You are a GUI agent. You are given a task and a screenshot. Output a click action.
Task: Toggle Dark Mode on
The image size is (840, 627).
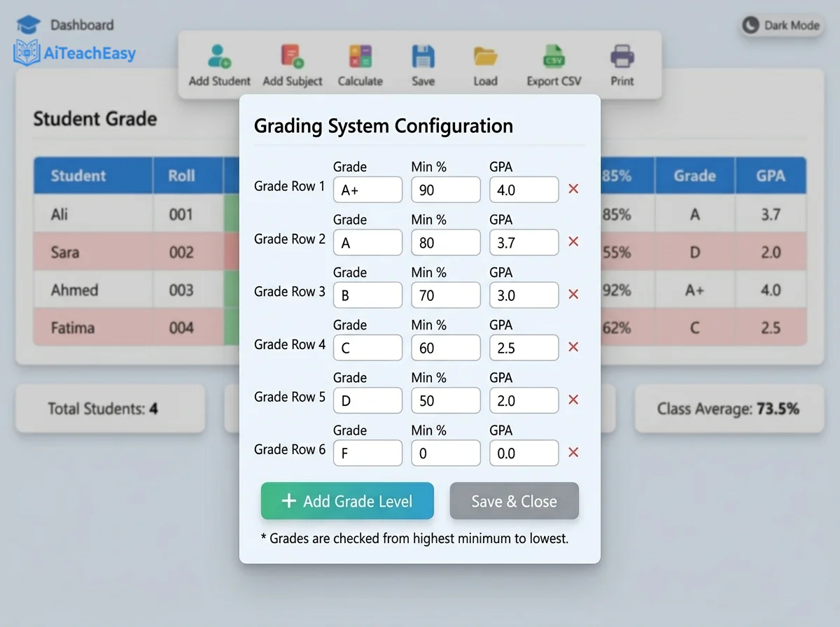[781, 24]
